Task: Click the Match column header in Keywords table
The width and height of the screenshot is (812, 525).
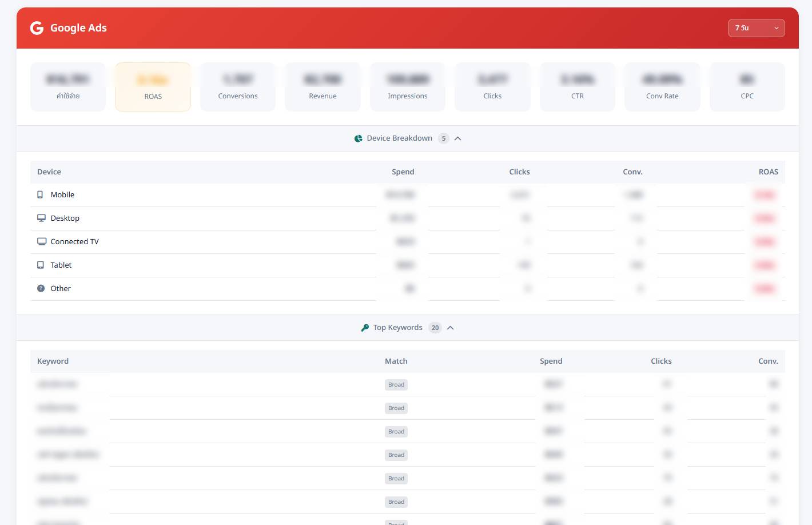Action: [x=396, y=361]
